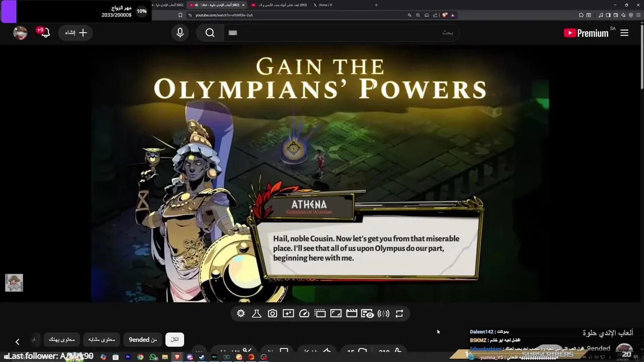Click the flask experiments icon in player toolbar
This screenshot has height=362, width=644.
[x=257, y=314]
